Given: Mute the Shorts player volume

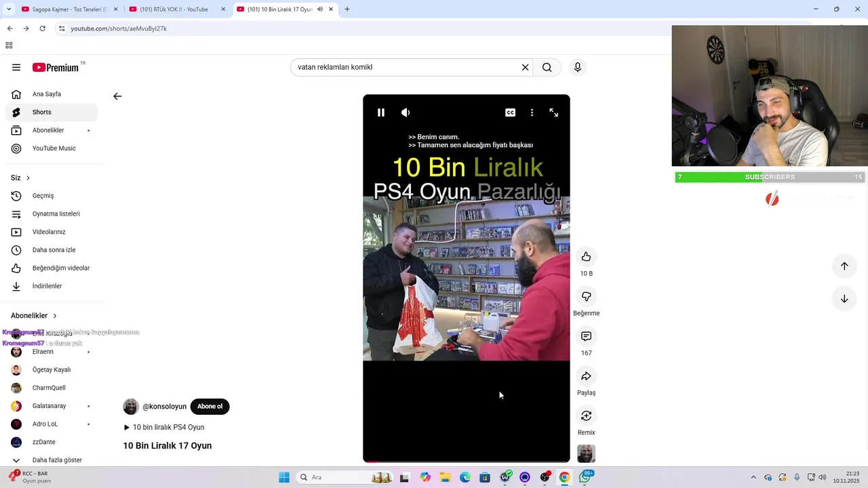Looking at the screenshot, I should (x=406, y=113).
